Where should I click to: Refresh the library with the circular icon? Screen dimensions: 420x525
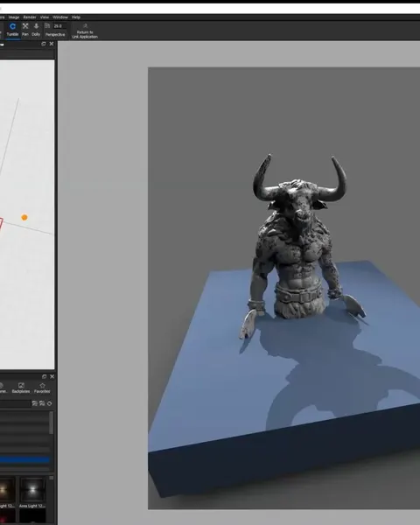click(49, 403)
